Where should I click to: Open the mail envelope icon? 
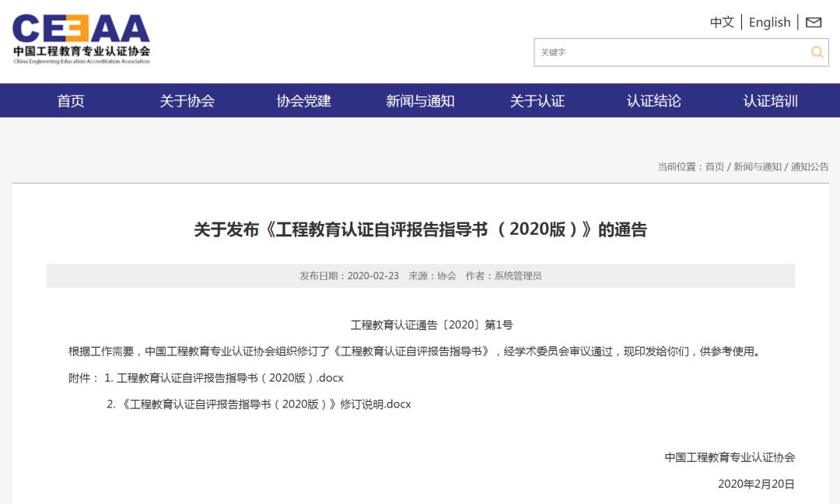point(814,22)
